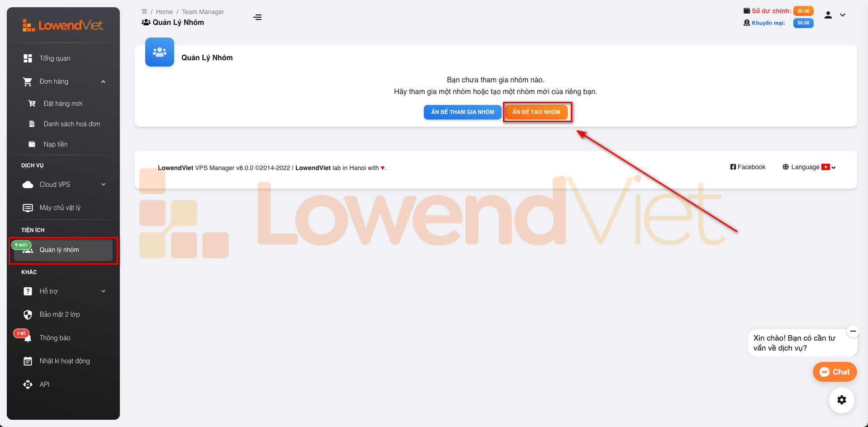Click the LowendViet logo in sidebar
Viewport: 868px width, 427px height.
click(63, 25)
